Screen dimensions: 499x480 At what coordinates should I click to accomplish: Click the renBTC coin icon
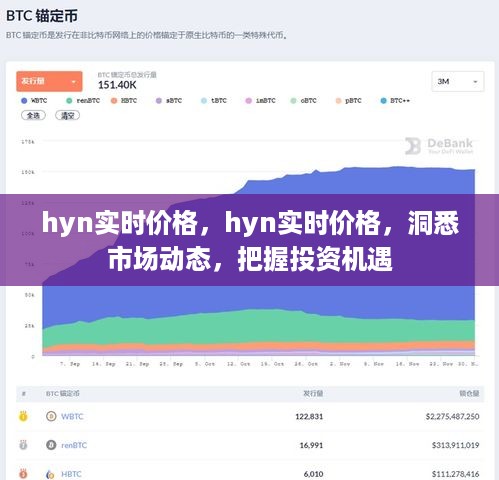(51, 445)
